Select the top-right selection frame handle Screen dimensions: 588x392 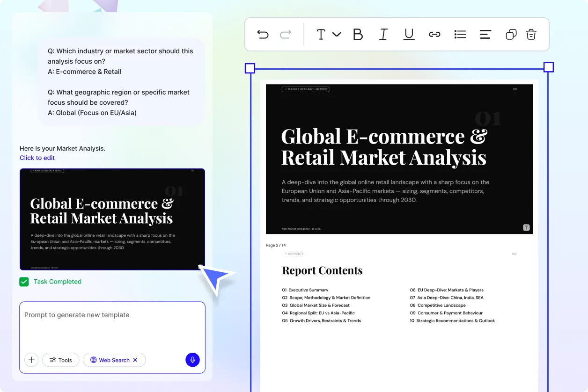(x=549, y=67)
